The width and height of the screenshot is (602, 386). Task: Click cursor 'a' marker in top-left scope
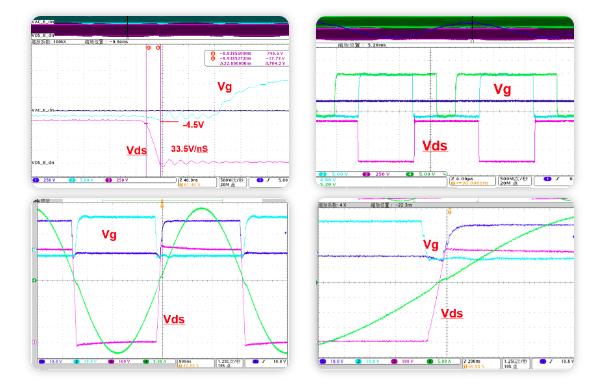(x=149, y=48)
